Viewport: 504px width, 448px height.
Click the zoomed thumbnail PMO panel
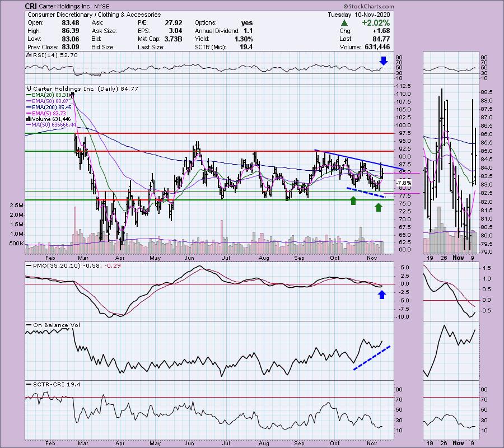[451, 292]
